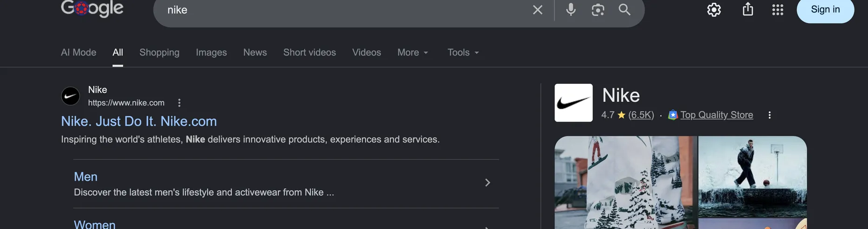Open knowledge panel three-dot options menu
The width and height of the screenshot is (868, 229).
[770, 115]
